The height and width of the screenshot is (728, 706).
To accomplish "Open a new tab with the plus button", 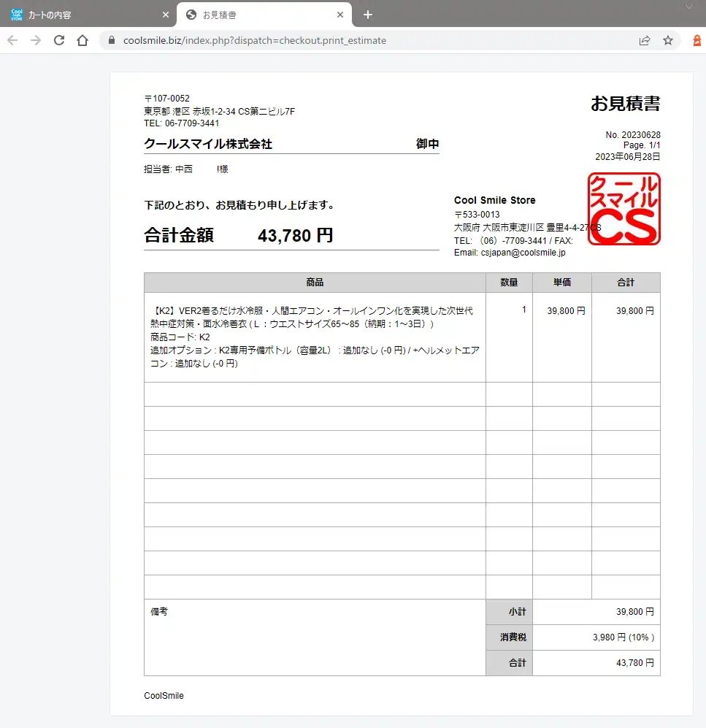I will (x=368, y=15).
